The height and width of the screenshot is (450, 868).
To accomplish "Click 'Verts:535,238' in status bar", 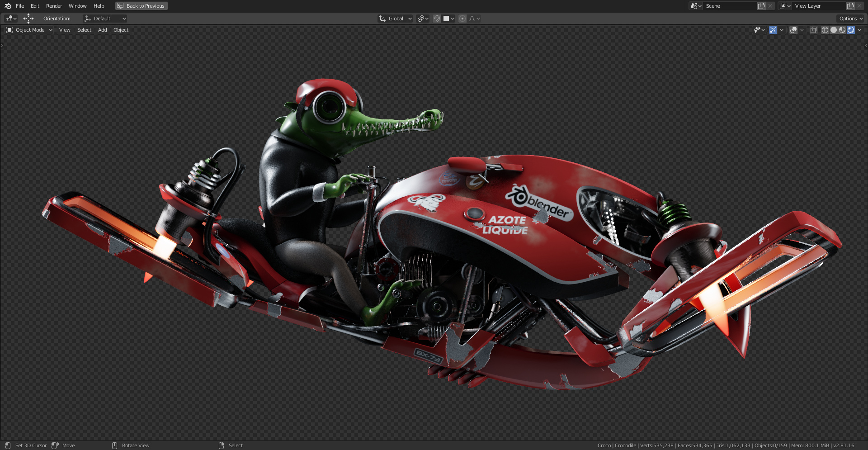I will (656, 445).
